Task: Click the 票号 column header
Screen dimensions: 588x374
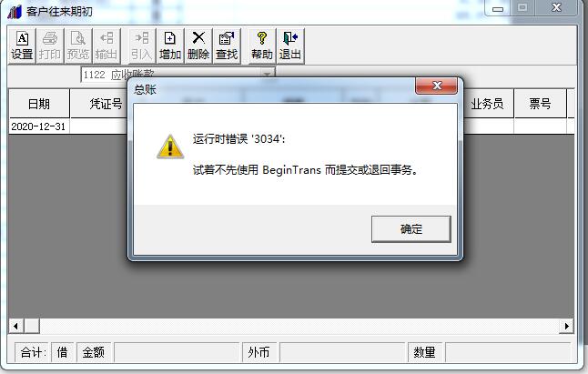Action: coord(540,104)
